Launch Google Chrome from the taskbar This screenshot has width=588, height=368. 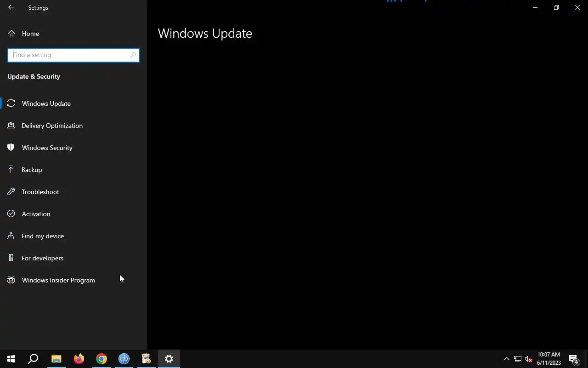tap(102, 359)
